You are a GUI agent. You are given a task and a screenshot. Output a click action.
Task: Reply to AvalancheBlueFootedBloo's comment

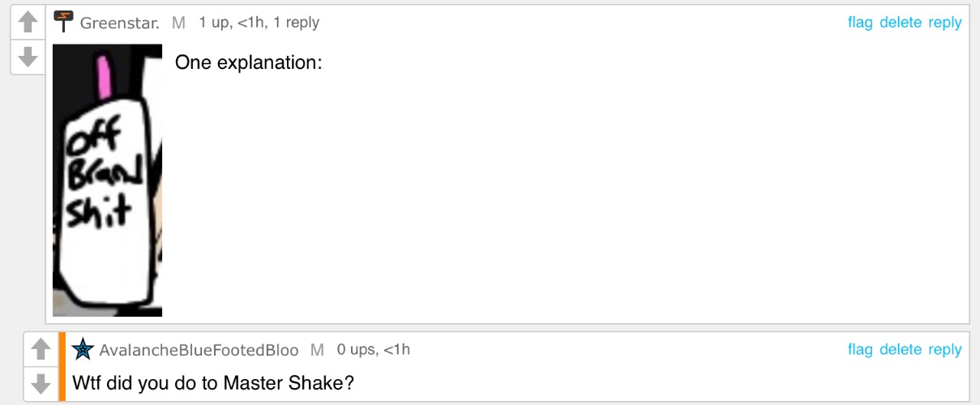[x=945, y=350]
